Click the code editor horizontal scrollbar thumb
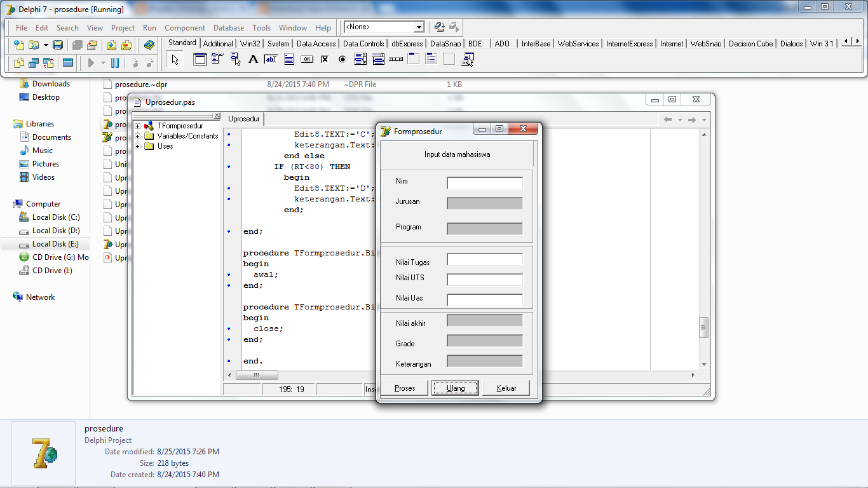This screenshot has width=868, height=488. click(x=256, y=375)
